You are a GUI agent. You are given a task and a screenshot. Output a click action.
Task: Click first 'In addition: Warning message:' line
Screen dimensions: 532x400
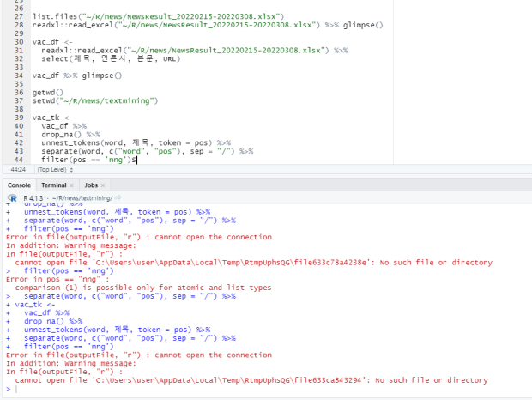point(71,245)
